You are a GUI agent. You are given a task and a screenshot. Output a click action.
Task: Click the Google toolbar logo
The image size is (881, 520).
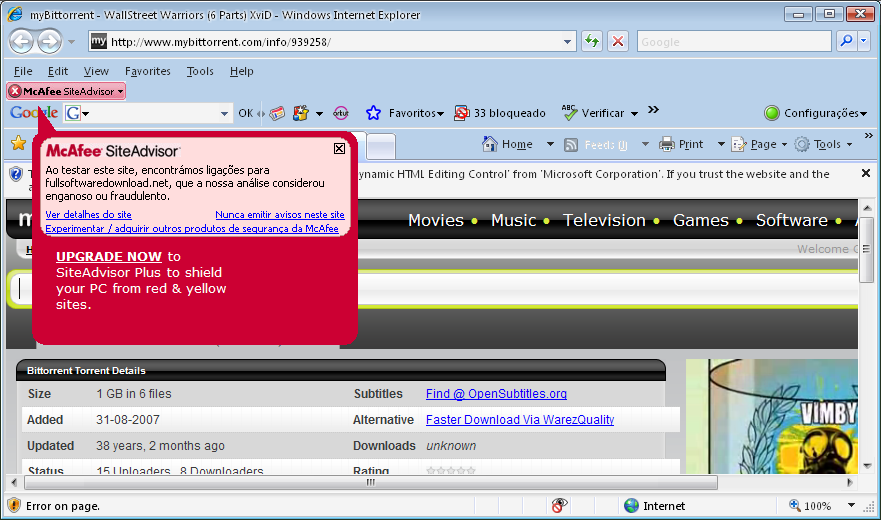coord(34,112)
